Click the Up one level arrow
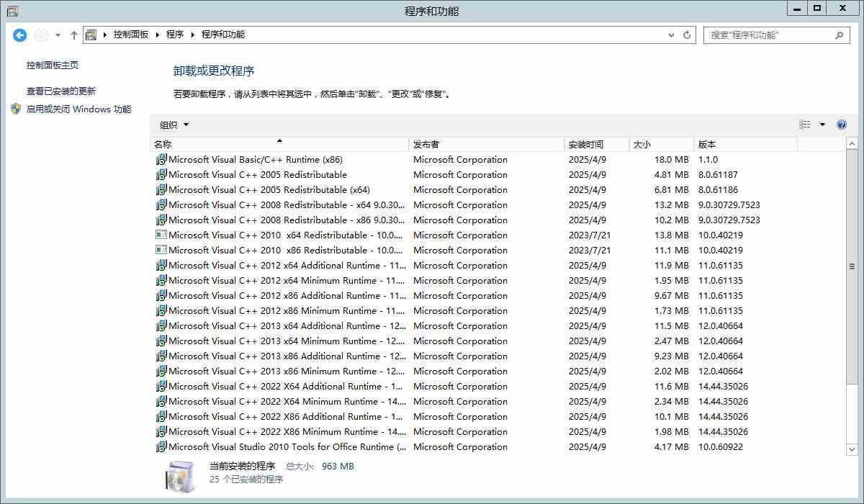The height and width of the screenshot is (504, 864). [74, 35]
